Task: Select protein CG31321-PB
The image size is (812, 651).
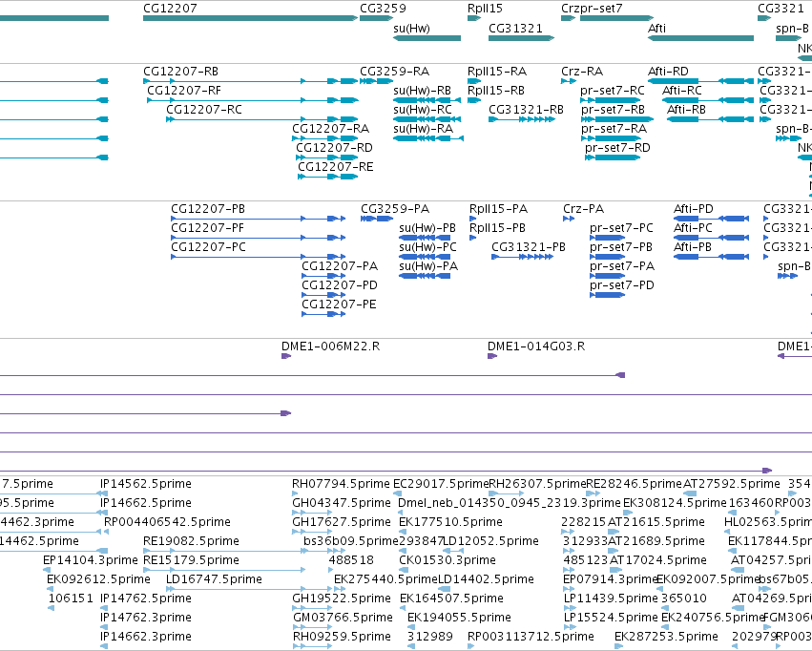Action: tap(523, 258)
